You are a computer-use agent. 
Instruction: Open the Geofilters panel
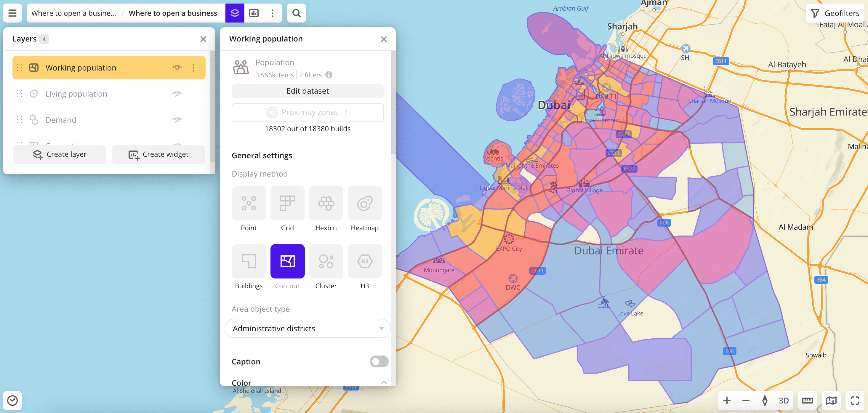coord(835,13)
